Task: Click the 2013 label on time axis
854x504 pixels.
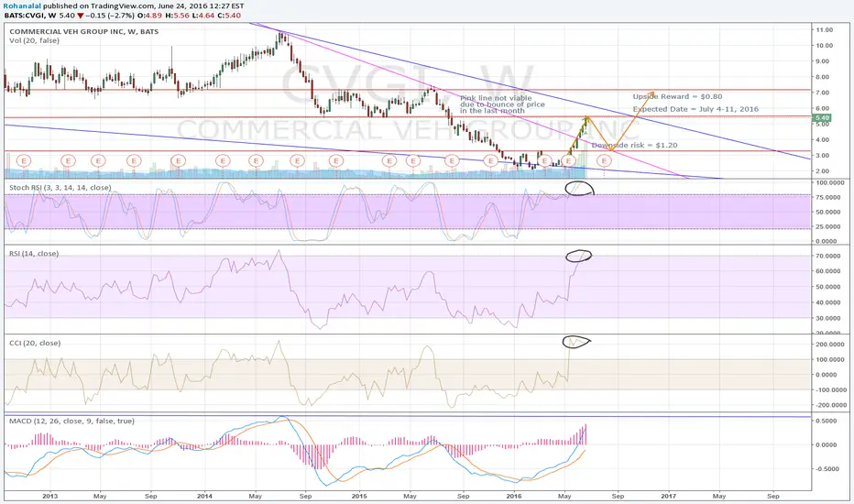Action: pyautogui.click(x=49, y=496)
